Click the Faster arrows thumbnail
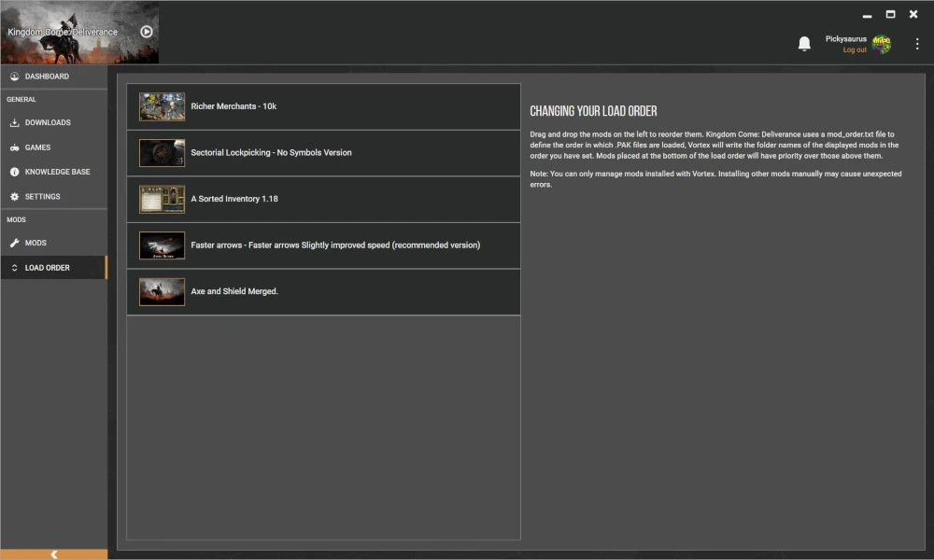This screenshot has width=934, height=560. (162, 245)
